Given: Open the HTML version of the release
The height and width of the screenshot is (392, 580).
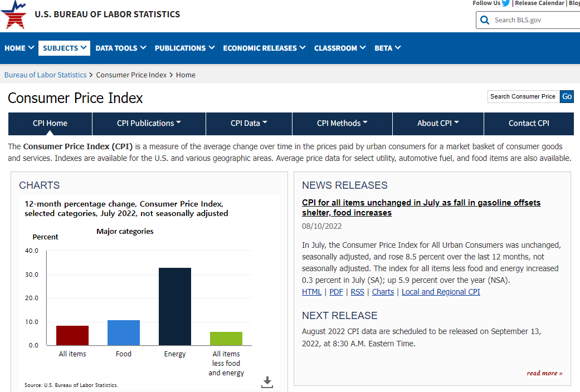Looking at the screenshot, I should coord(311,292).
